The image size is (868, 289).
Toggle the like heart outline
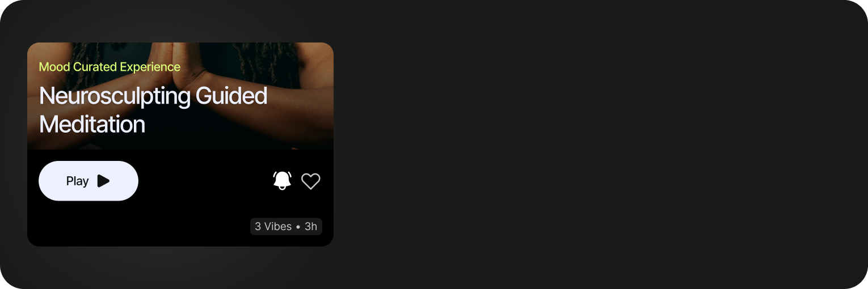[310, 181]
